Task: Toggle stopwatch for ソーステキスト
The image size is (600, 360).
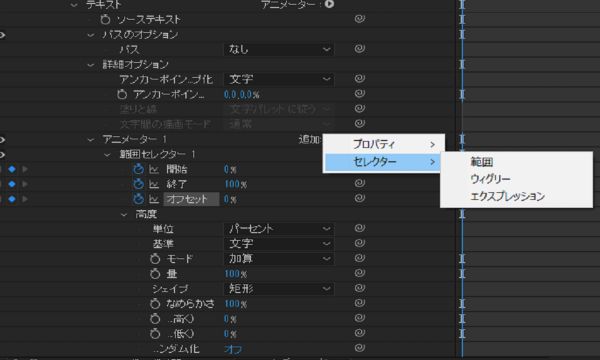Action: (105, 19)
